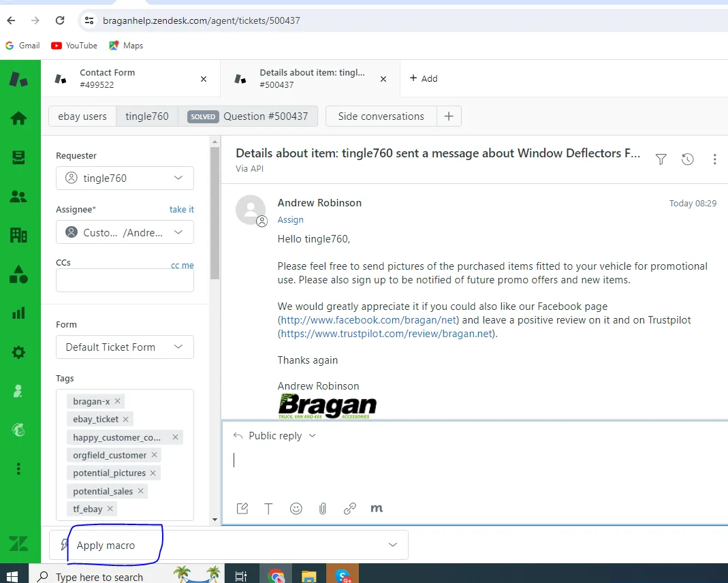Attach file with paperclip icon
This screenshot has height=583, width=728.
(323, 509)
